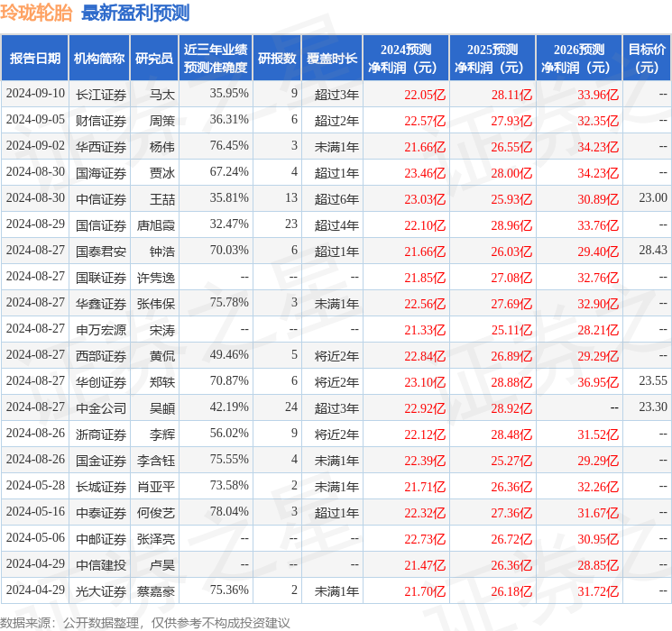Select the 中金公司 institution cell
The image size is (672, 631).
pos(101,408)
